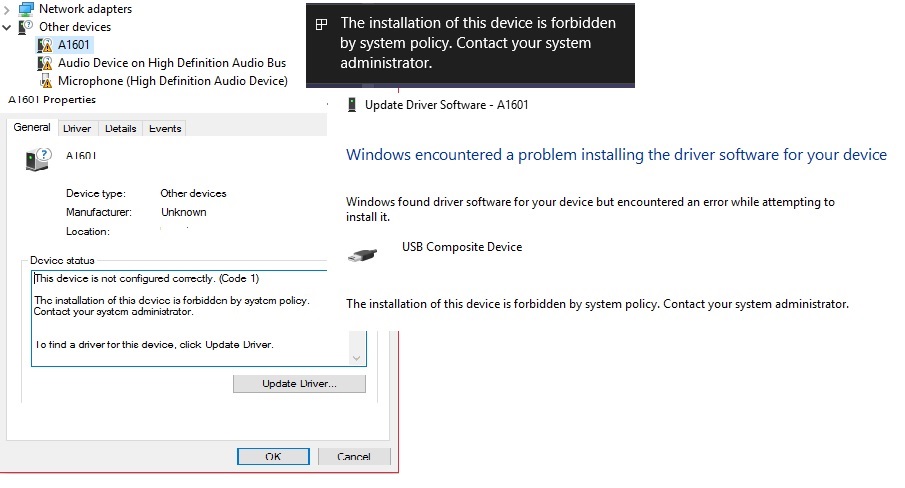This screenshot has width=905, height=488.
Task: Open the Details tab
Action: coord(120,128)
